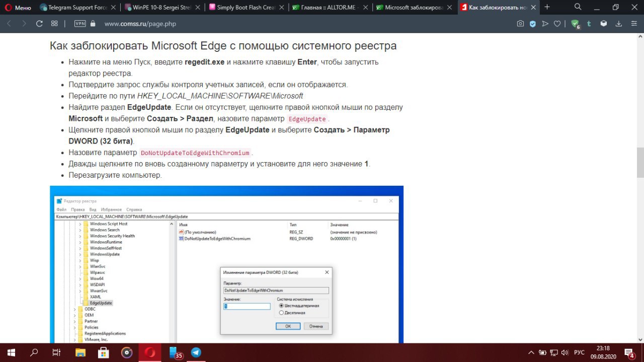Open the phone app with badge 35

pos(175,352)
